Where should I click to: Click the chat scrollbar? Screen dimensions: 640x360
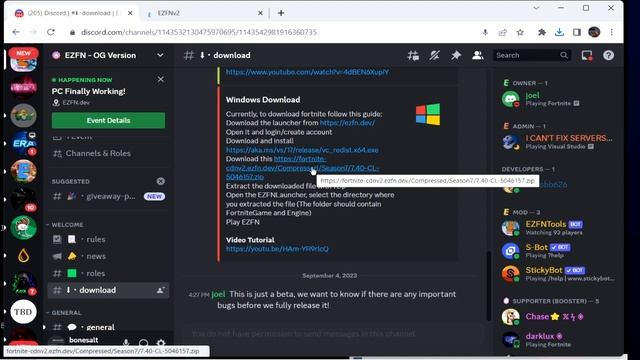tap(488, 285)
